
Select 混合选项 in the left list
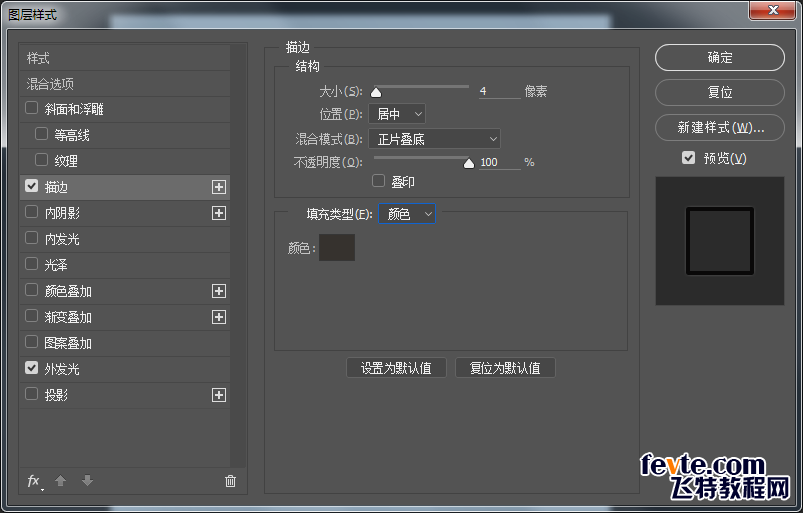coord(124,83)
